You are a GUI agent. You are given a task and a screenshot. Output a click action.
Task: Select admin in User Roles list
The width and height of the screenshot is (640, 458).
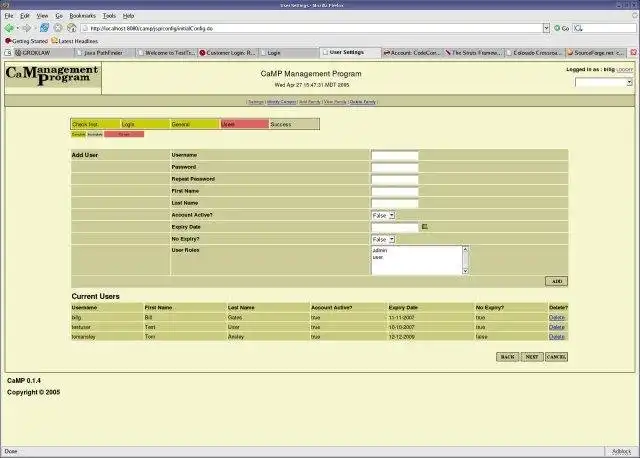pyautogui.click(x=380, y=250)
